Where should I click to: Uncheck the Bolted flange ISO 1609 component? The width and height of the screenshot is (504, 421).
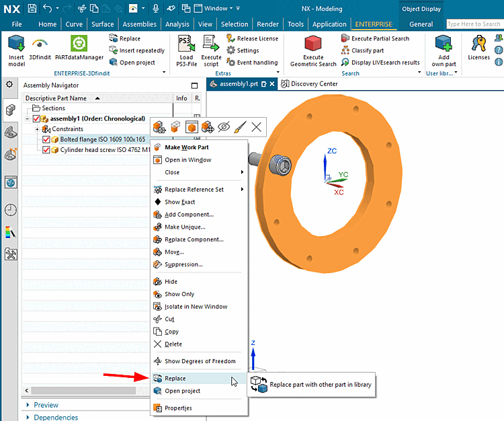click(46, 139)
